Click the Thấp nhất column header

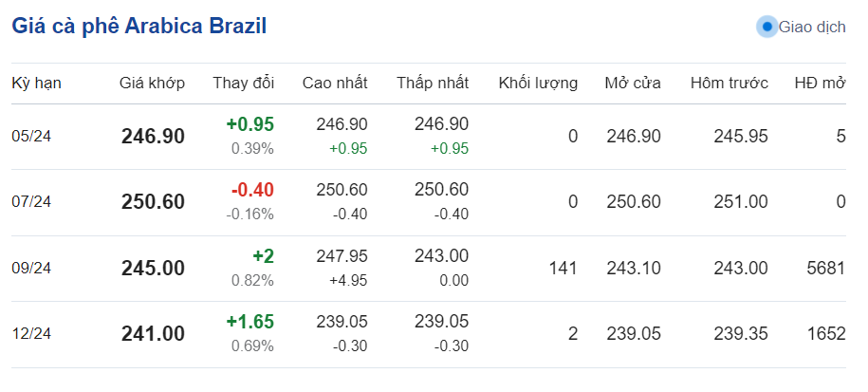433,84
